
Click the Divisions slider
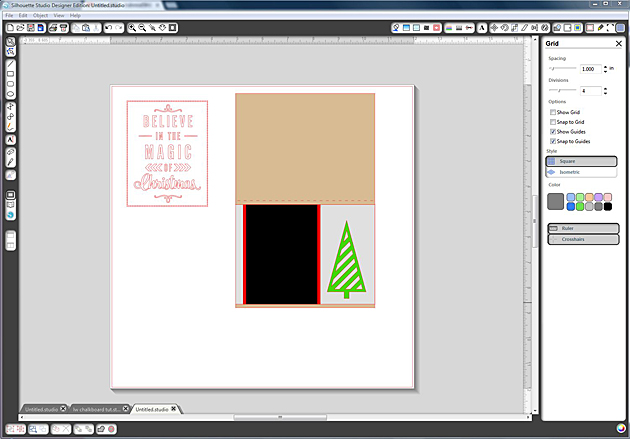coord(562,90)
